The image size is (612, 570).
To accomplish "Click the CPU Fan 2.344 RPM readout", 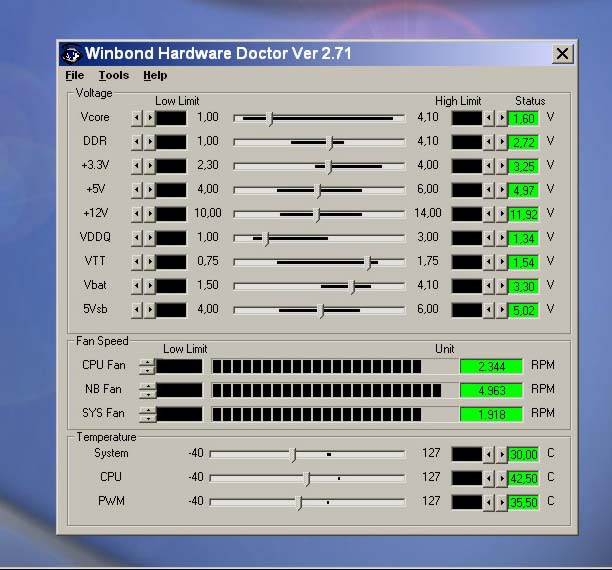I will point(491,367).
